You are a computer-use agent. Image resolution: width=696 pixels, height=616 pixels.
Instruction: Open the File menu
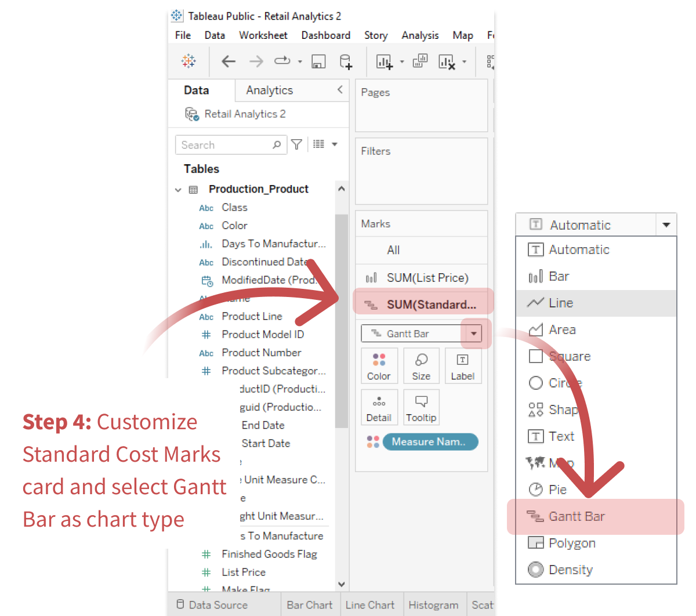tap(183, 35)
